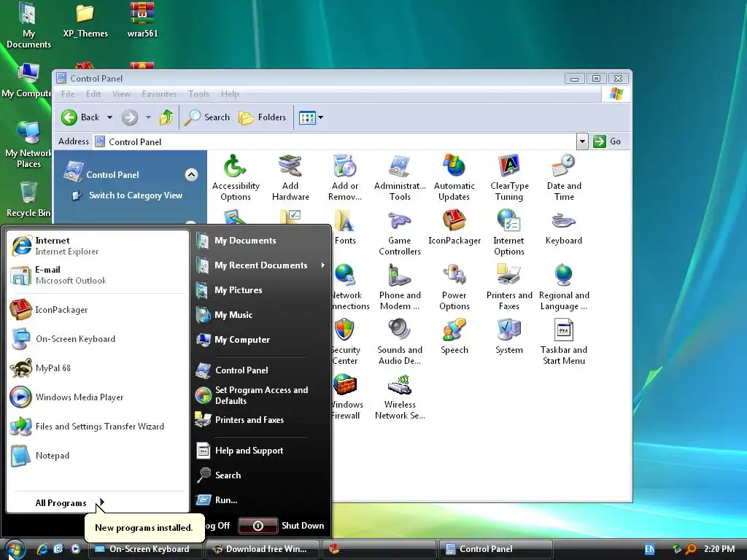Image resolution: width=747 pixels, height=560 pixels.
Task: Expand the Address bar dropdown
Action: click(x=582, y=141)
